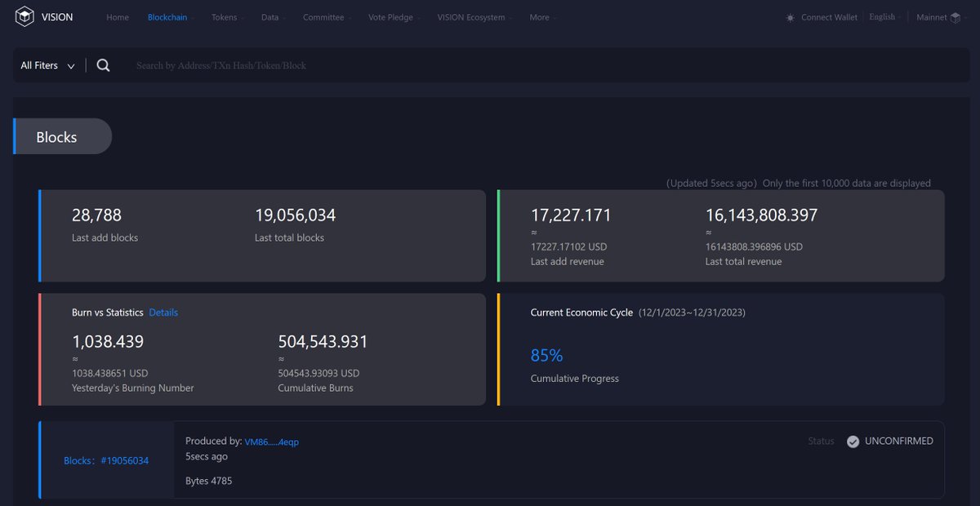This screenshot has width=980, height=506.
Task: Click the 17,227.171 last add revenue value
Action: tap(571, 215)
